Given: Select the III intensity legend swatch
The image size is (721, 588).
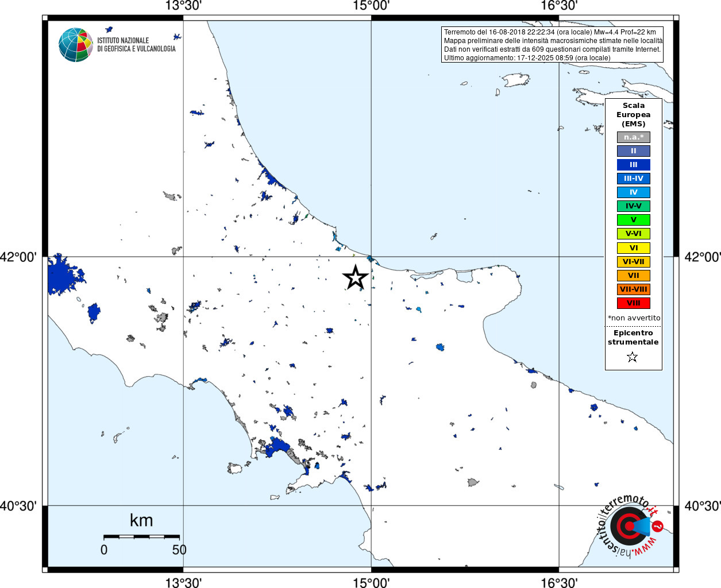Looking at the screenshot, I should [x=634, y=165].
